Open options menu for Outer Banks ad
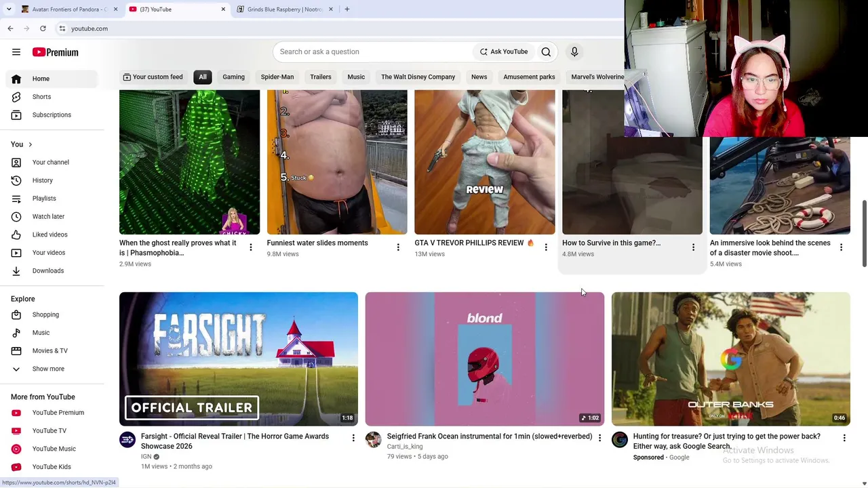This screenshot has height=488, width=868. pos(844,439)
